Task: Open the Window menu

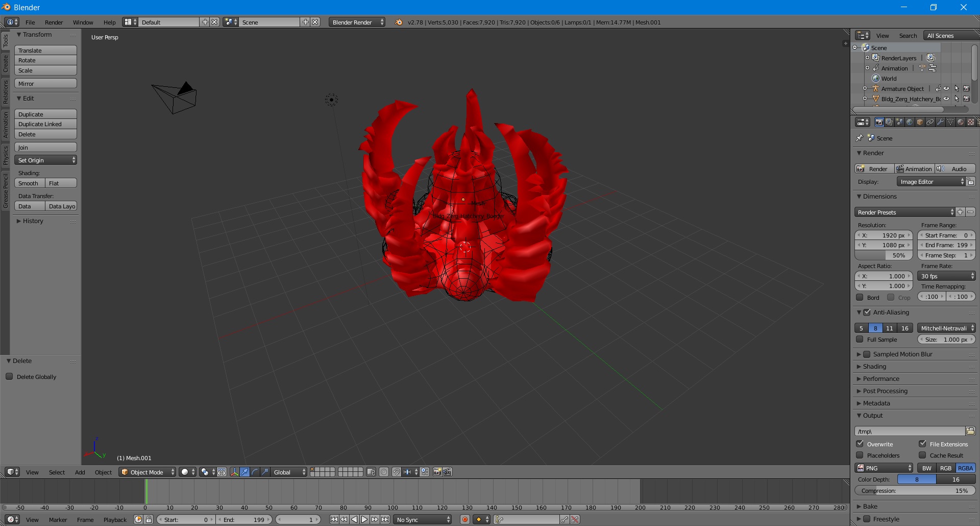Action: pos(83,22)
